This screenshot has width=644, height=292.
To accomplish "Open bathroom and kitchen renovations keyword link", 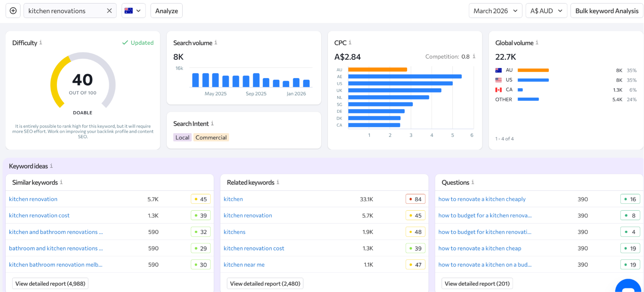I will [56, 248].
